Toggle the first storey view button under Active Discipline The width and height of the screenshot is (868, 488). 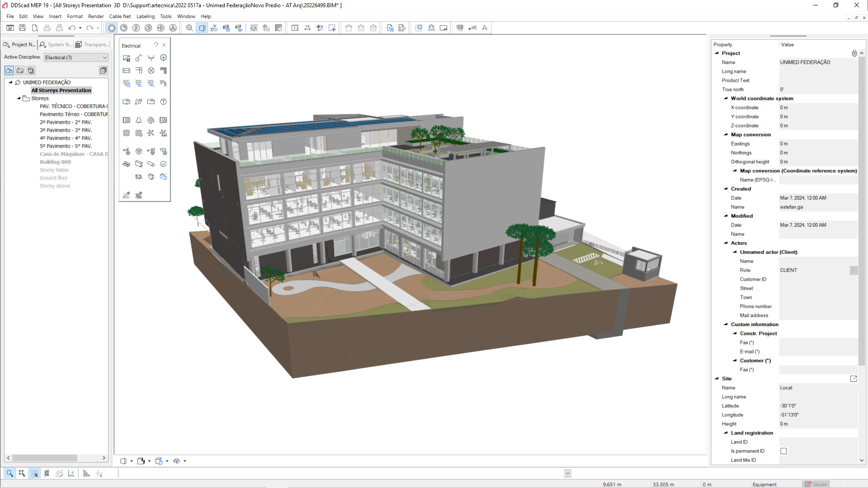pyautogui.click(x=9, y=70)
